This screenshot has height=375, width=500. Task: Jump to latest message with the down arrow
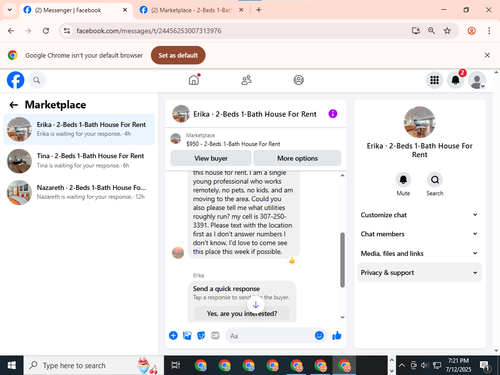[x=256, y=305]
